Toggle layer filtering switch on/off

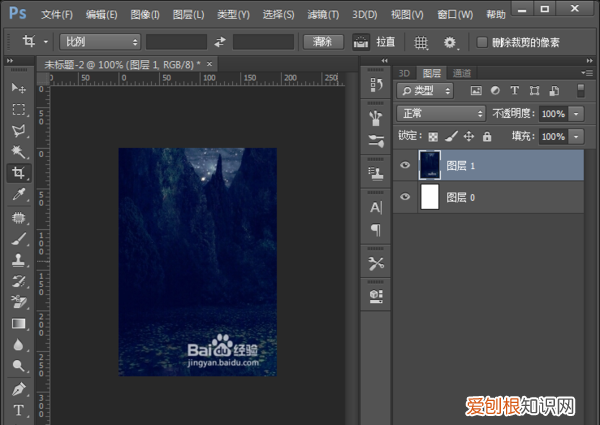pyautogui.click(x=580, y=91)
